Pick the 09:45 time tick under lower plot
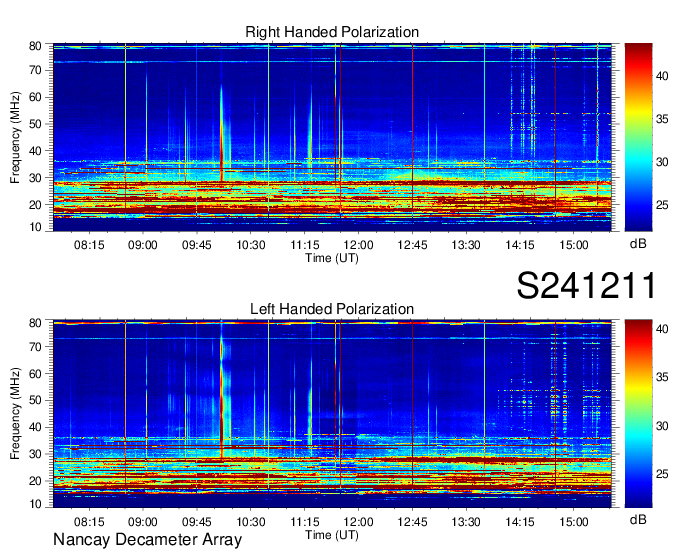This screenshot has height=552, width=680. pyautogui.click(x=196, y=522)
